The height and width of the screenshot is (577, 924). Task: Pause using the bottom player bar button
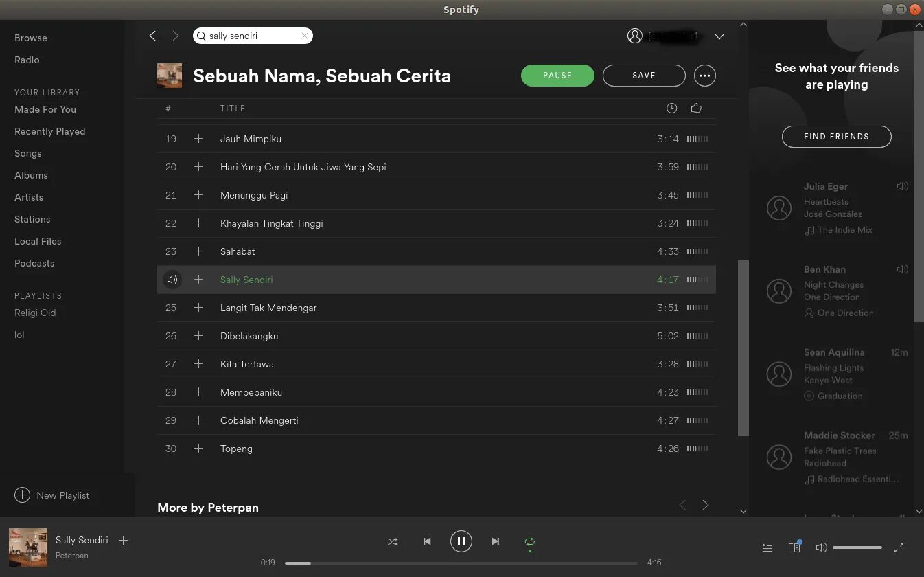tap(461, 541)
